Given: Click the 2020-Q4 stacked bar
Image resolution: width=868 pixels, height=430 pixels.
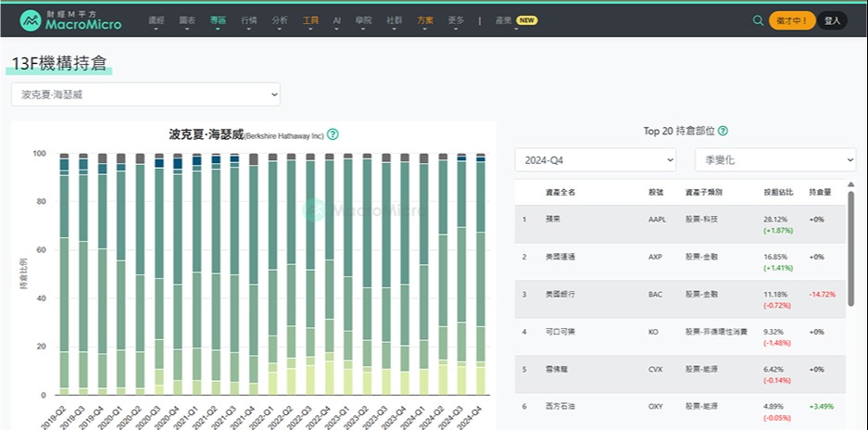Looking at the screenshot, I should [178, 274].
